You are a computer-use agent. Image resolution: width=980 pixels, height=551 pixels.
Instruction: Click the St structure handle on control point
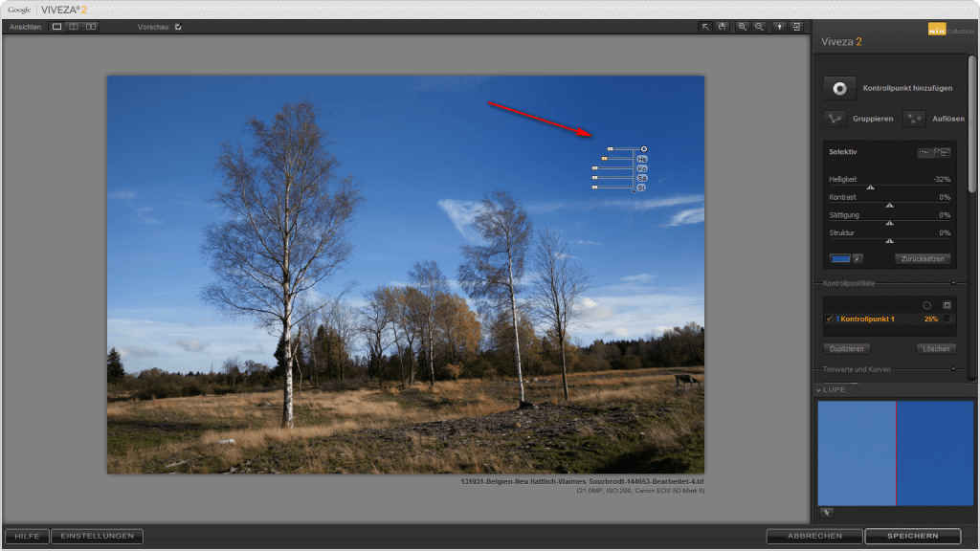tap(595, 187)
